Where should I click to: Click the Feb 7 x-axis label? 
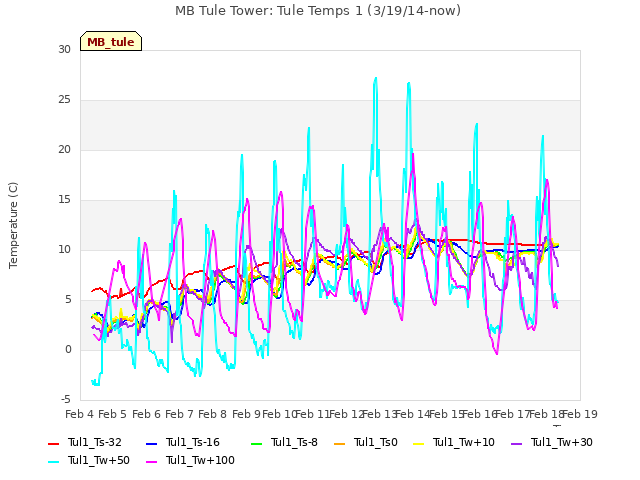179,414
